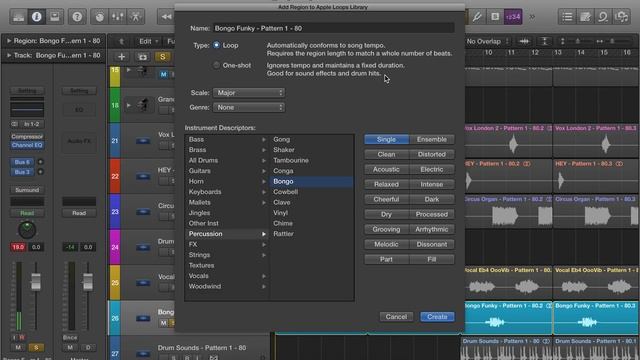Viewport: 640px width, 360px height.
Task: Toggle the purple count-in 1234 button
Action: click(x=513, y=16)
